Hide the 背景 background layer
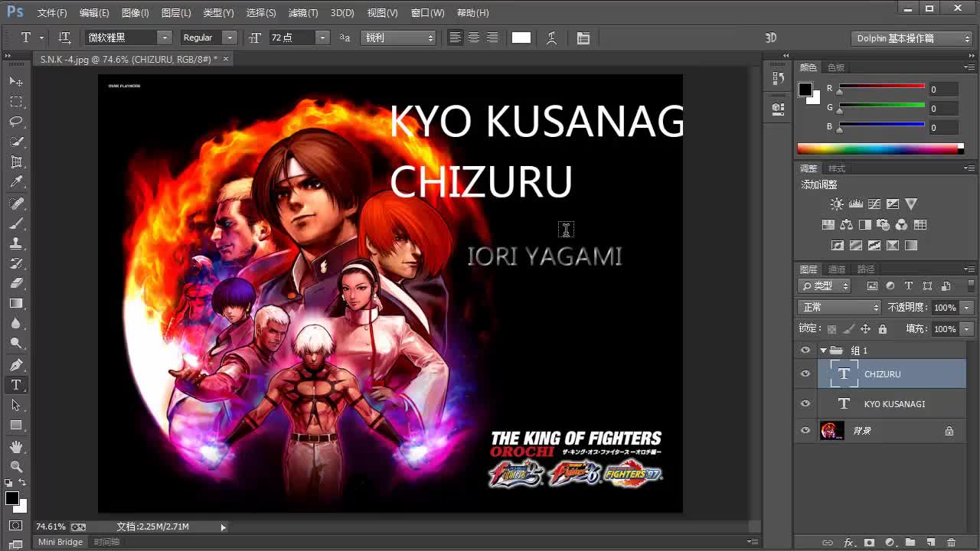The image size is (980, 551). (805, 430)
